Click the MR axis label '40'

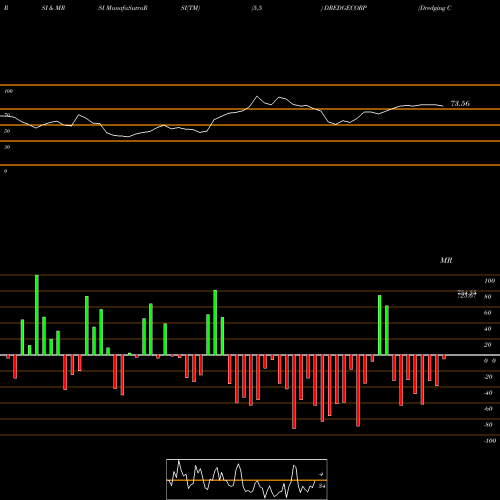(488, 329)
